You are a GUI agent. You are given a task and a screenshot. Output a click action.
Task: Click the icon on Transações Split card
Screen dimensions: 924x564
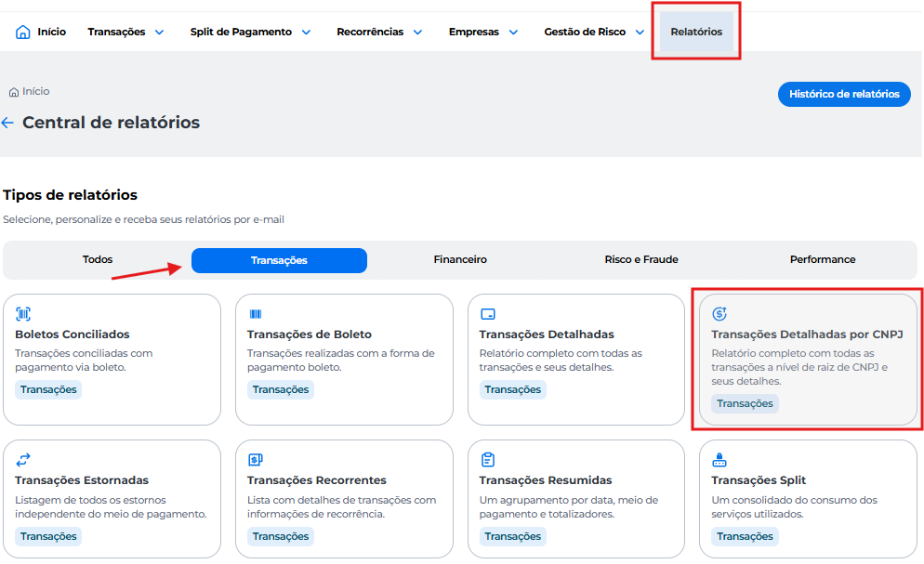(719, 460)
